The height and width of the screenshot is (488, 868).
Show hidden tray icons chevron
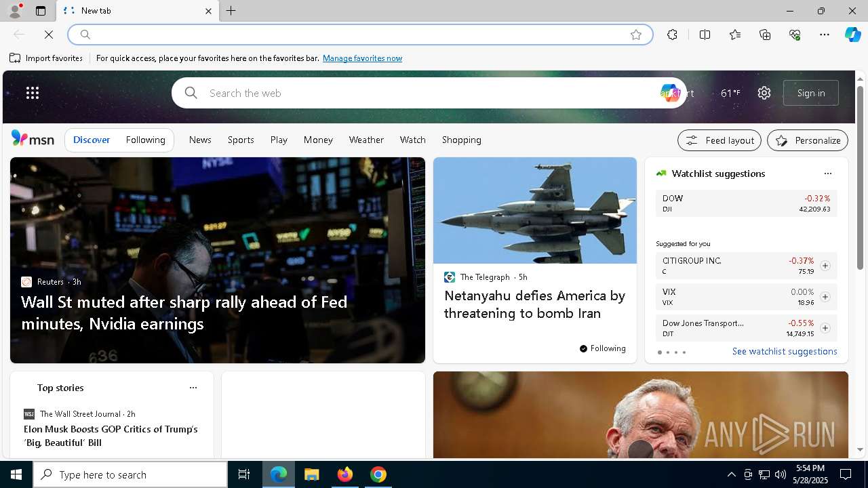[x=731, y=474]
